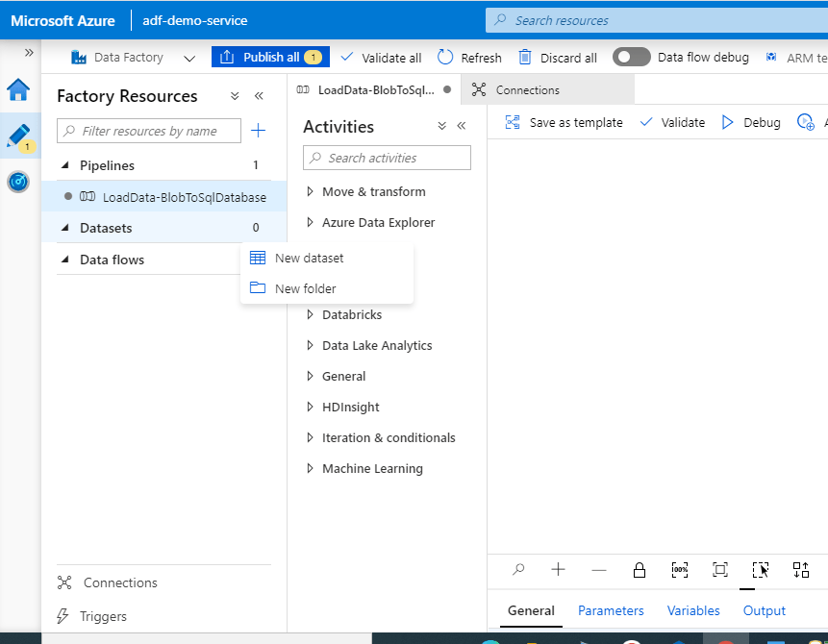Viewport: 828px width, 644px height.
Task: Choose New folder from context menu
Action: tap(327, 288)
